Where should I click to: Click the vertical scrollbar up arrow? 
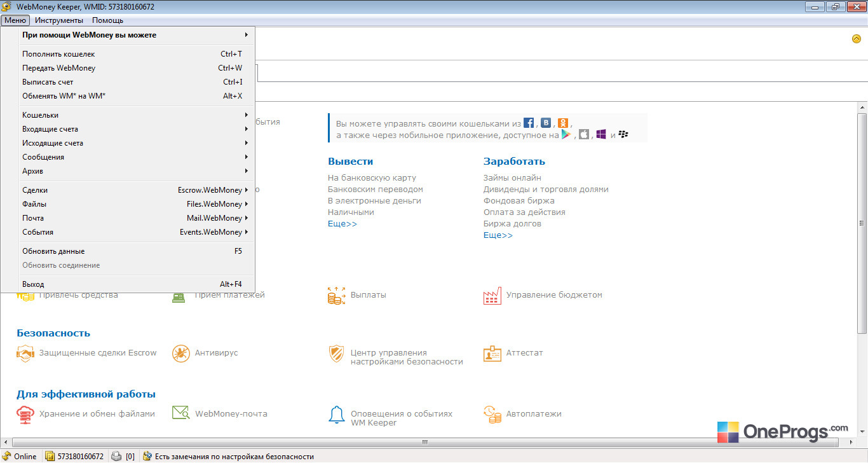tap(862, 106)
